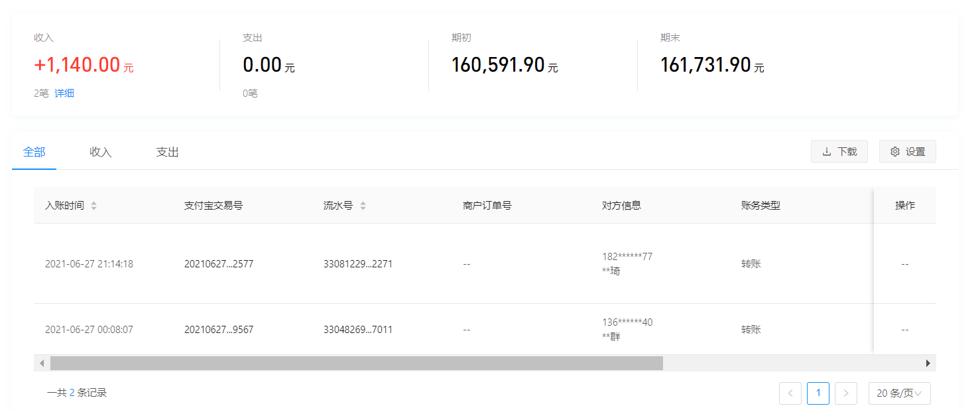Image resolution: width=980 pixels, height=412 pixels.
Task: Open the 详细 link under 收入
Action: (x=64, y=93)
